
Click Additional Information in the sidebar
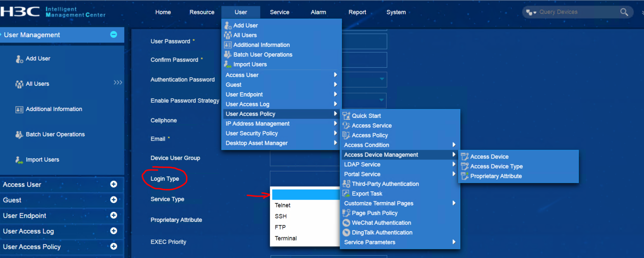click(54, 109)
